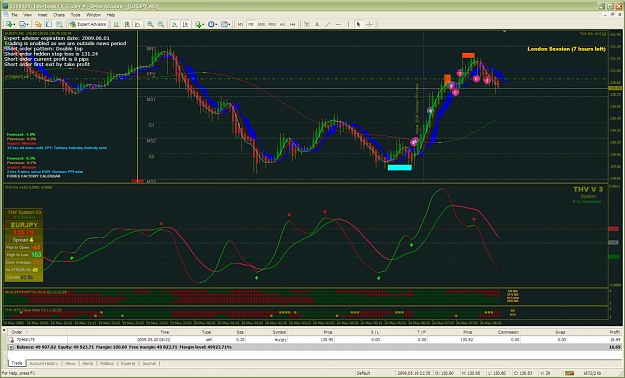Select the H4 timeframe
This screenshot has width=625, height=378.
tap(293, 24)
